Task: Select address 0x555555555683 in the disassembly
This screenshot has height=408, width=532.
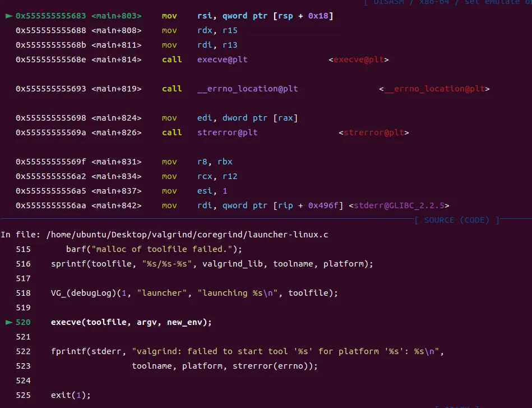Action: click(50, 16)
